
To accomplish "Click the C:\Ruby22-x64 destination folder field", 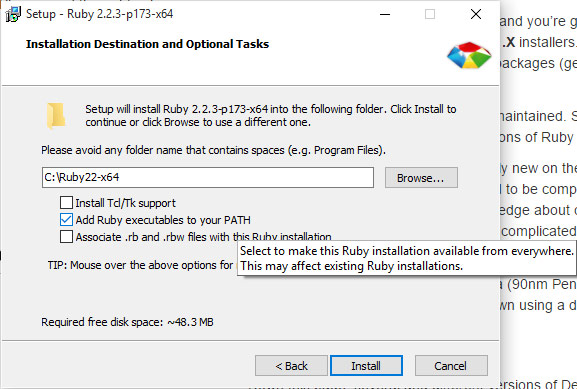I will tap(208, 177).
